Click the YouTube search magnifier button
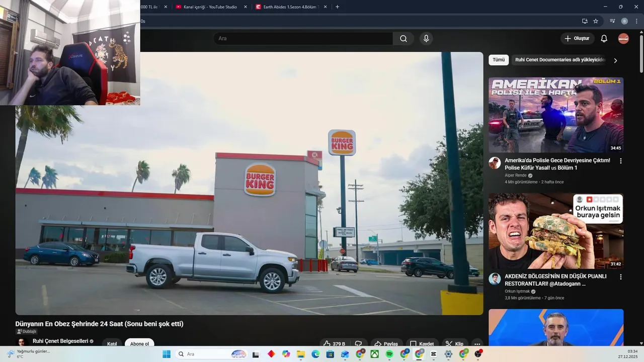Screen dimensions: 644x362 [x=404, y=39]
